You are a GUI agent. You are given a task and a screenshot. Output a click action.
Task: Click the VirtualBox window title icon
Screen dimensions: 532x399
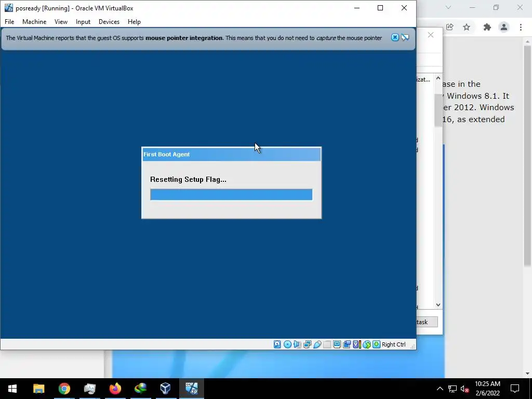tap(8, 8)
